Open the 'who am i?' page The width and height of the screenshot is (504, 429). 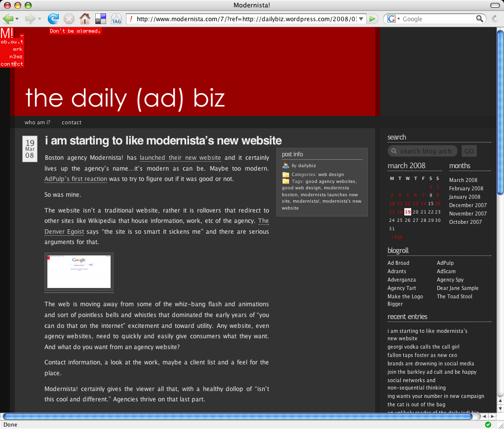pyautogui.click(x=38, y=122)
